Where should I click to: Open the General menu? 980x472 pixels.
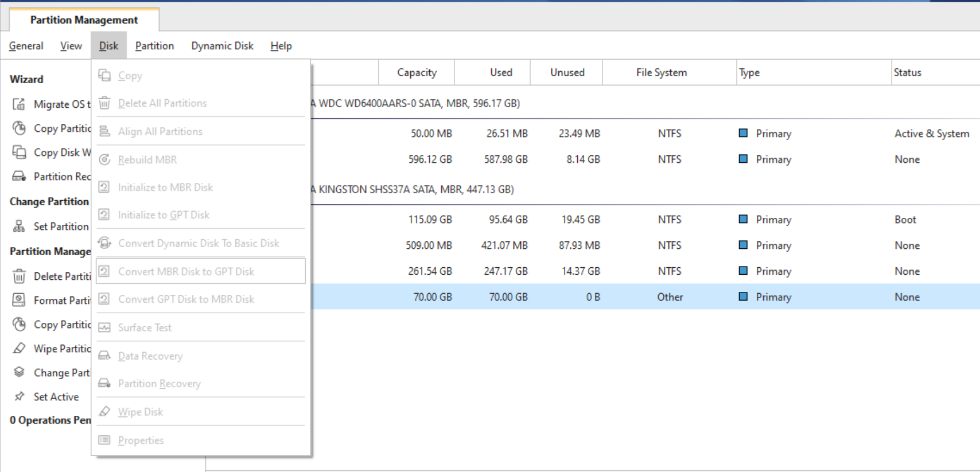26,46
